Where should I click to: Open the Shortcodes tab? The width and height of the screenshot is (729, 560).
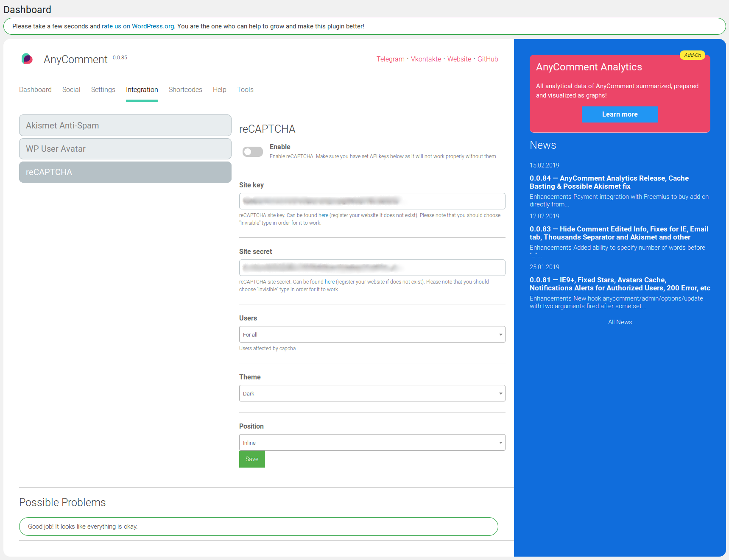tap(185, 90)
